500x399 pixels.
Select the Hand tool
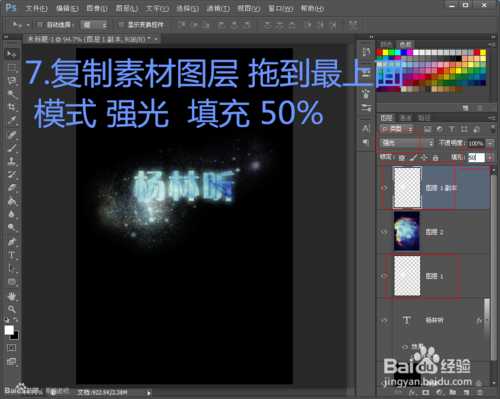(x=12, y=296)
